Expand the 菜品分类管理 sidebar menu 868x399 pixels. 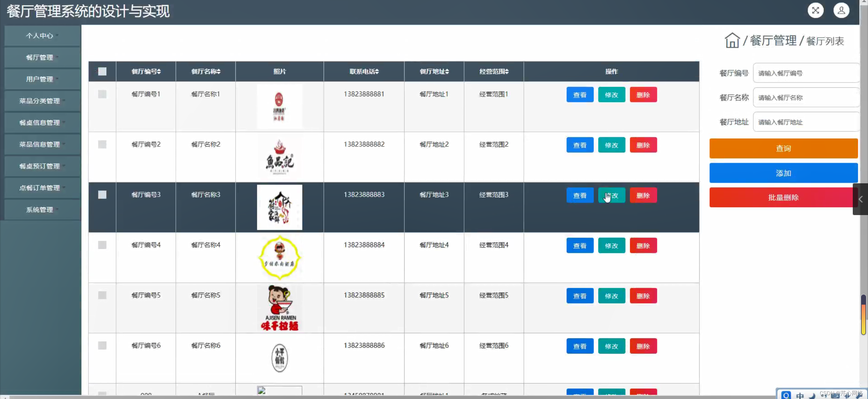(40, 101)
